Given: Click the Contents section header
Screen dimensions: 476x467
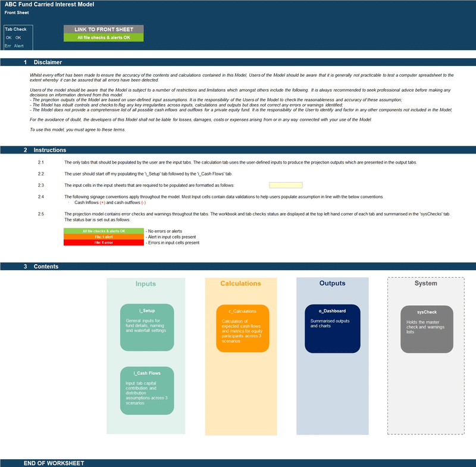Looking at the screenshot, I should coord(46,267).
